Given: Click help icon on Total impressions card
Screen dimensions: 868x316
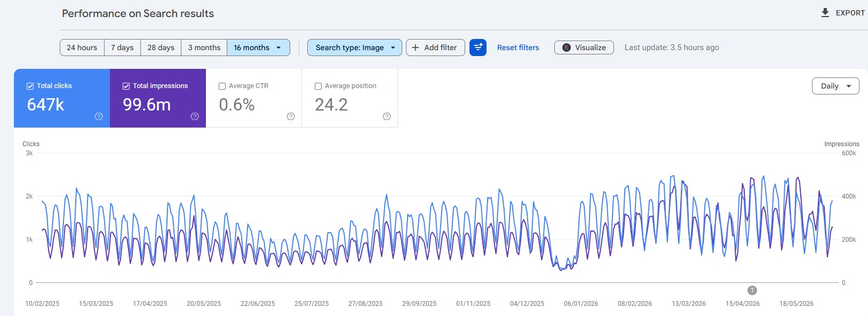Looking at the screenshot, I should pyautogui.click(x=195, y=116).
